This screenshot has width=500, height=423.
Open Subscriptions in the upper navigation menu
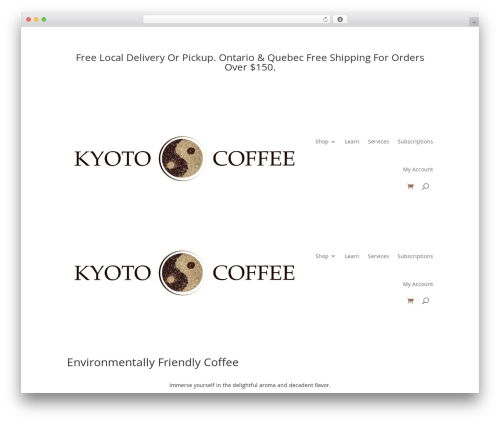click(415, 142)
